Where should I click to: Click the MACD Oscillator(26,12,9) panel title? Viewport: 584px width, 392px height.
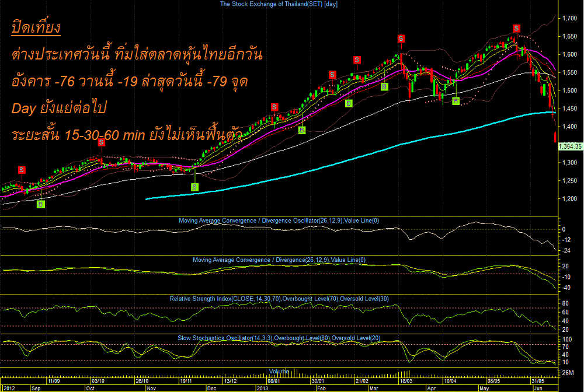coord(279,220)
